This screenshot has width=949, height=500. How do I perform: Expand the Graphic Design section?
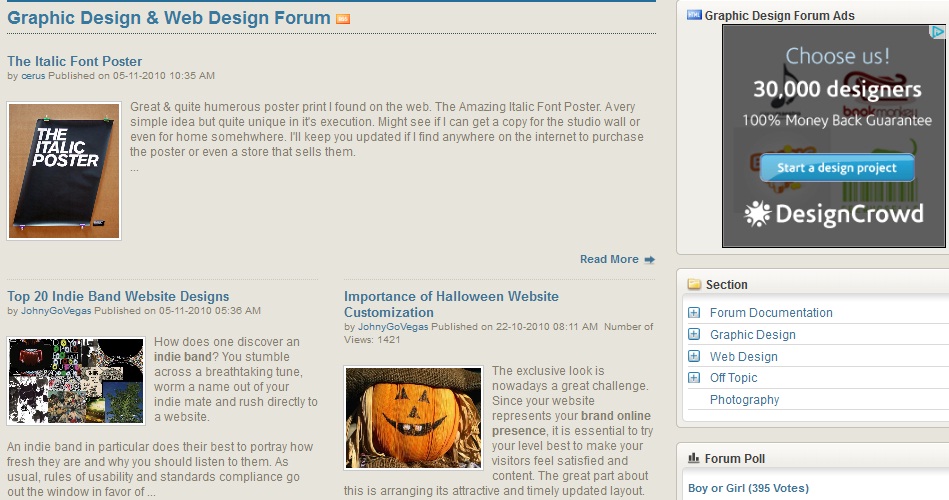tap(694, 334)
